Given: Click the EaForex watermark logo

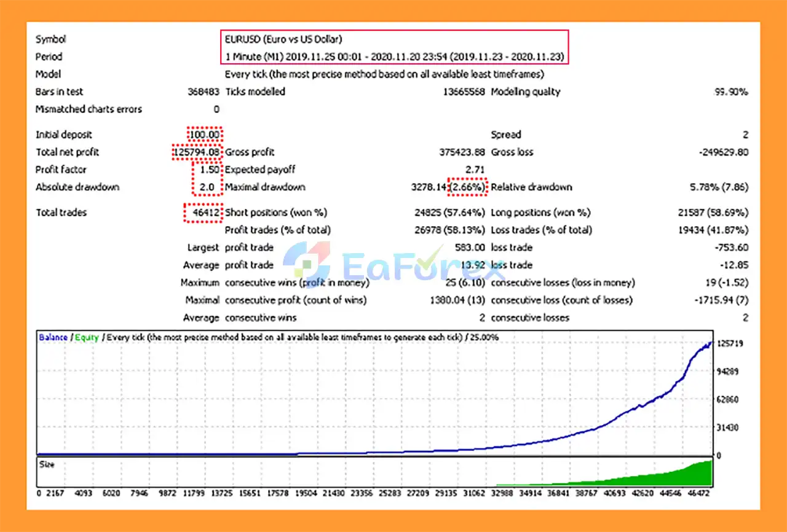Looking at the screenshot, I should click(392, 265).
